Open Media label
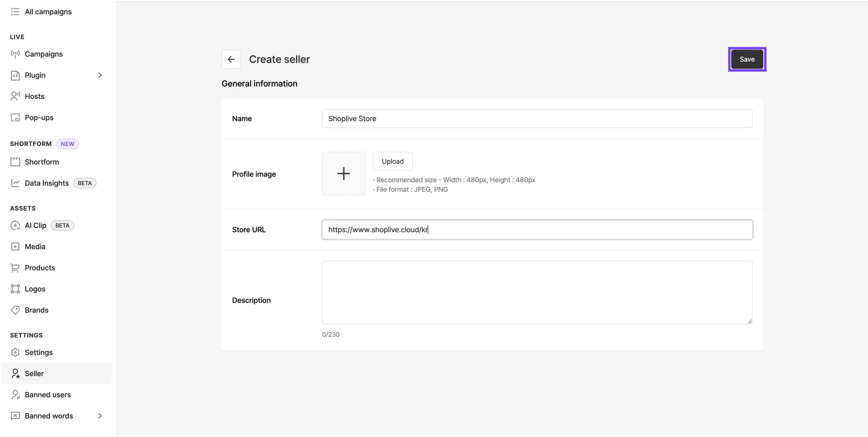Viewport: 868px width, 437px height. (x=35, y=247)
